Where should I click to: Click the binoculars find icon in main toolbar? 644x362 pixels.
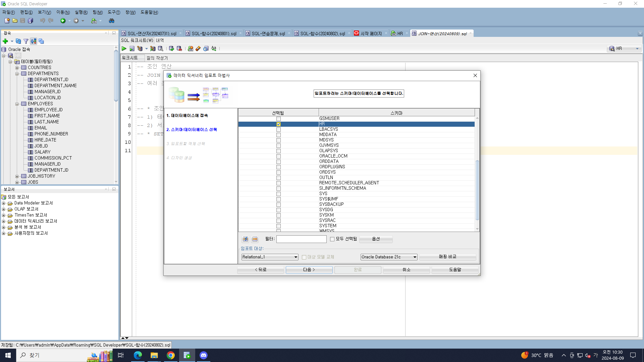tap(112, 21)
